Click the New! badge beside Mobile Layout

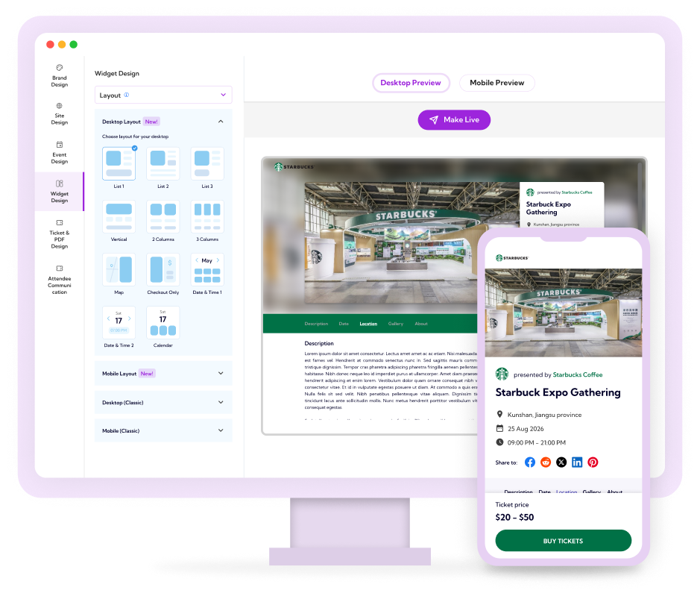[147, 373]
